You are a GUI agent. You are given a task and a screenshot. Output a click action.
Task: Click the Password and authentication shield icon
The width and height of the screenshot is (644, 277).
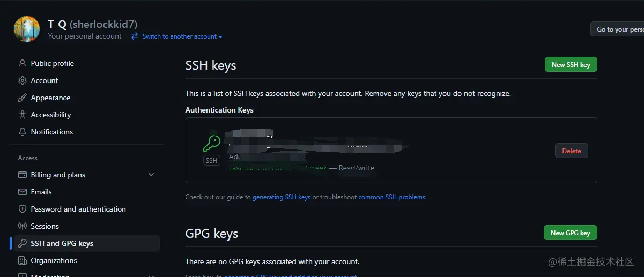pyautogui.click(x=22, y=209)
